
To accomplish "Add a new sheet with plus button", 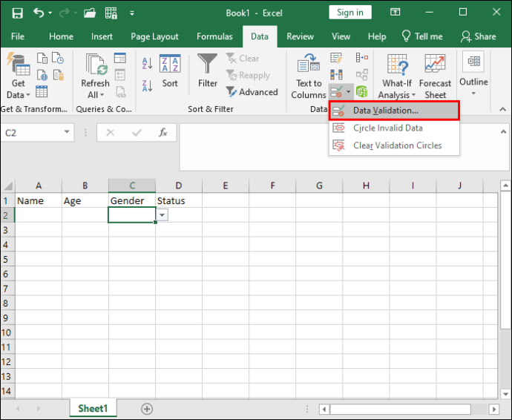I will coord(147,409).
